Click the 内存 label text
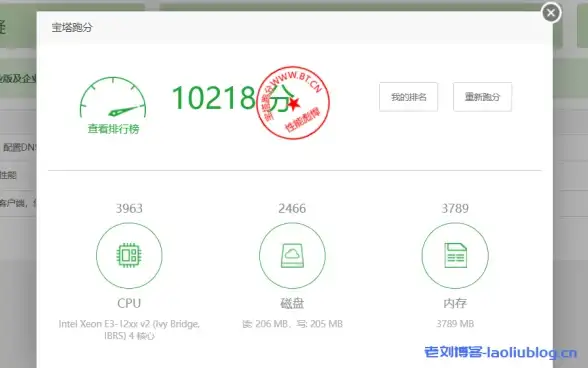Screen dimensions: 588x368 [x=455, y=303]
